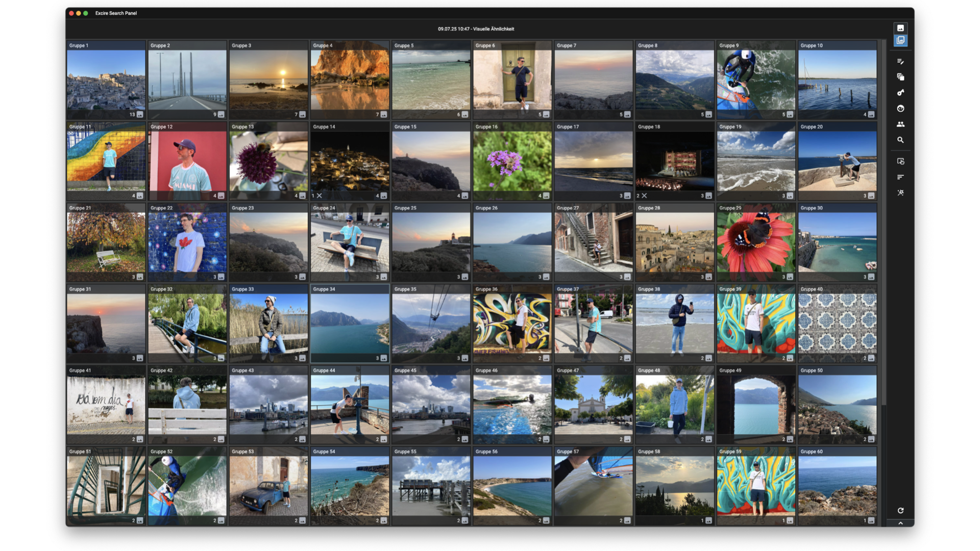Expand Gruppe 2 stack icon with 9 images
The width and height of the screenshot is (980, 551).
click(x=221, y=115)
